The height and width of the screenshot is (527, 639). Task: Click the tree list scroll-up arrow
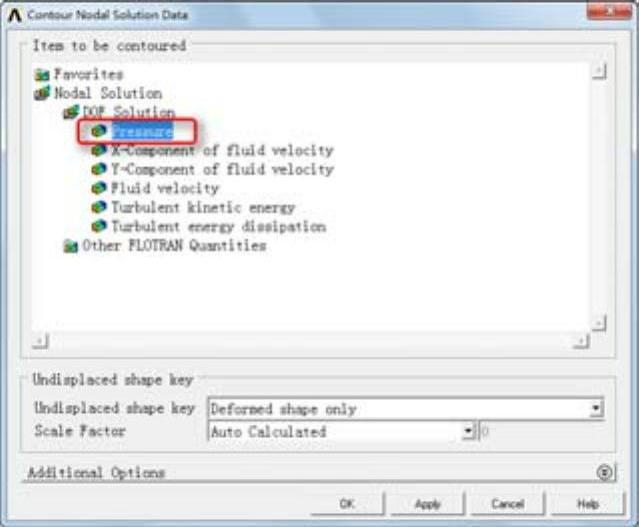click(599, 72)
